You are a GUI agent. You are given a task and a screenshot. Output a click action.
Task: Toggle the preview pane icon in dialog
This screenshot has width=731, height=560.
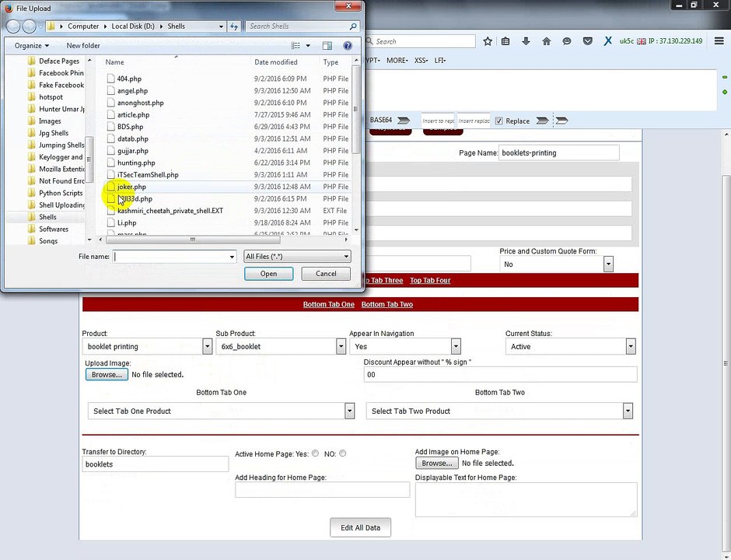[327, 46]
